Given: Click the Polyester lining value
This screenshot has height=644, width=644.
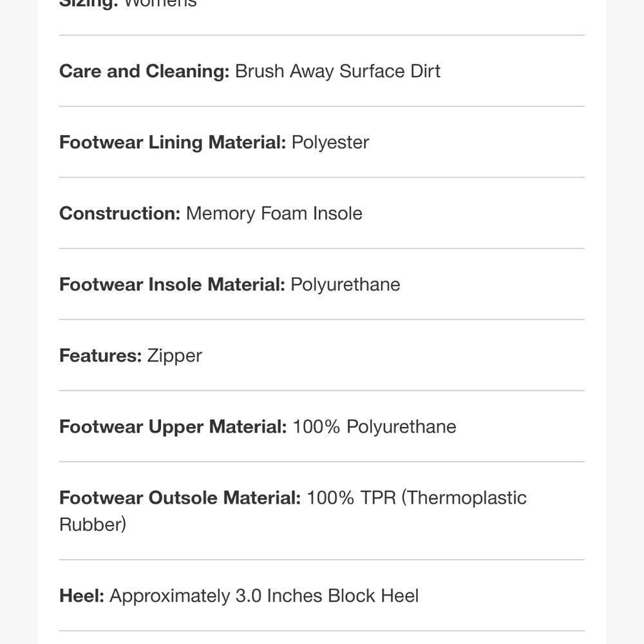Looking at the screenshot, I should [x=330, y=142].
